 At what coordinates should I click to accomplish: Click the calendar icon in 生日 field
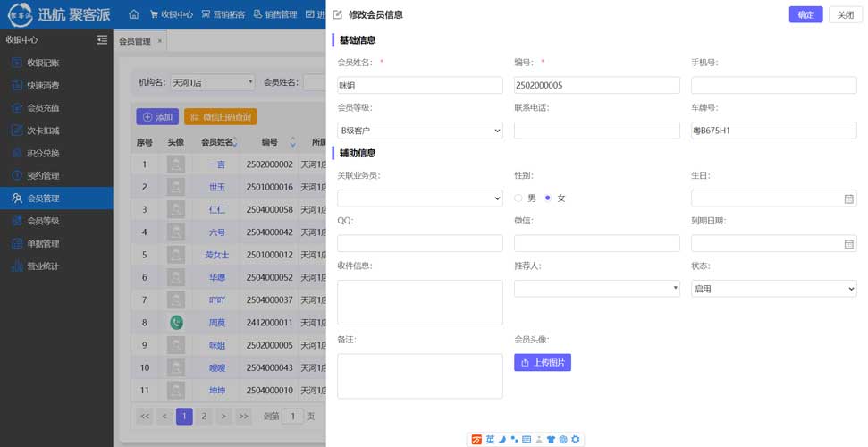(x=848, y=198)
